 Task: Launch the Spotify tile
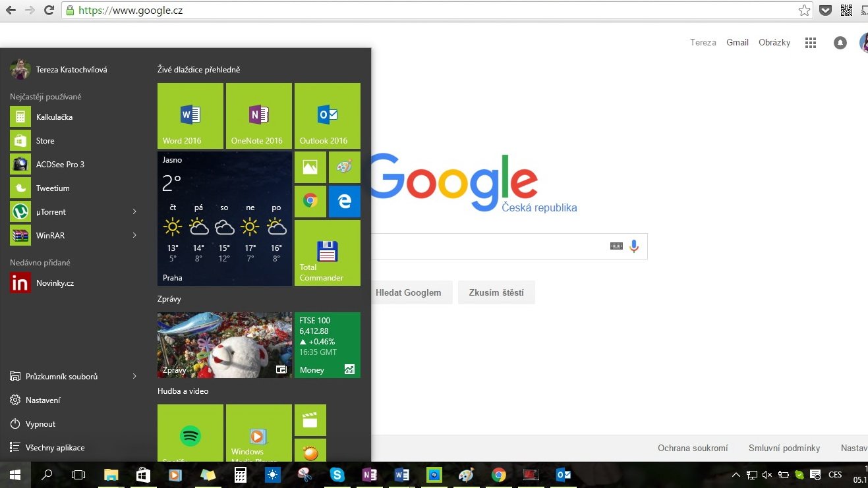coord(190,433)
